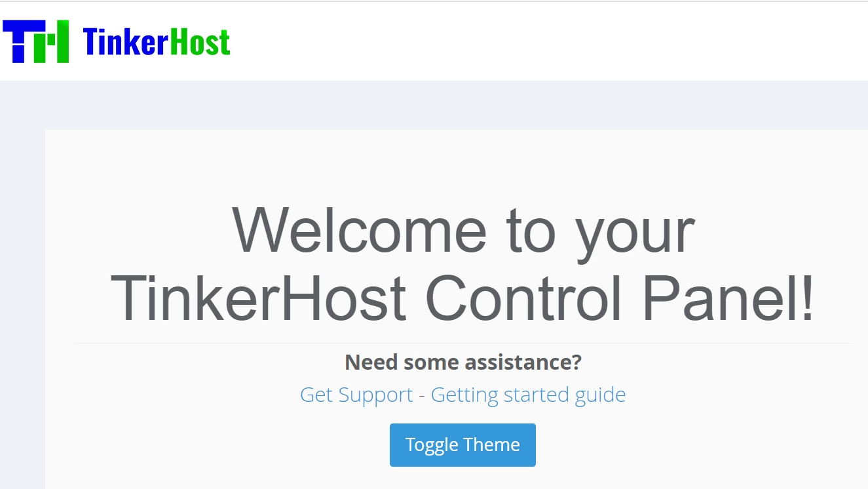Open the TinkerHost wordmark home link

point(157,42)
